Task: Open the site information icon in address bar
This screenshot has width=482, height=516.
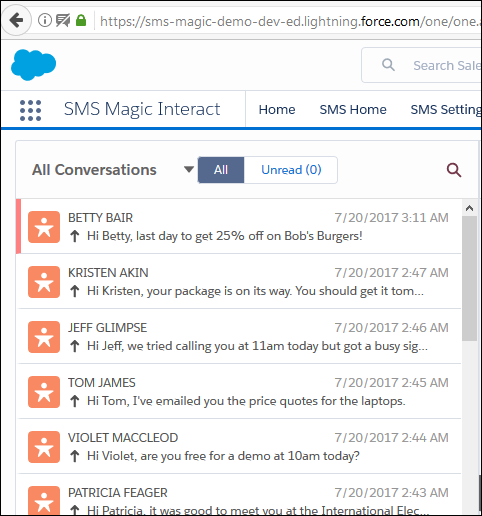Action: [x=45, y=21]
